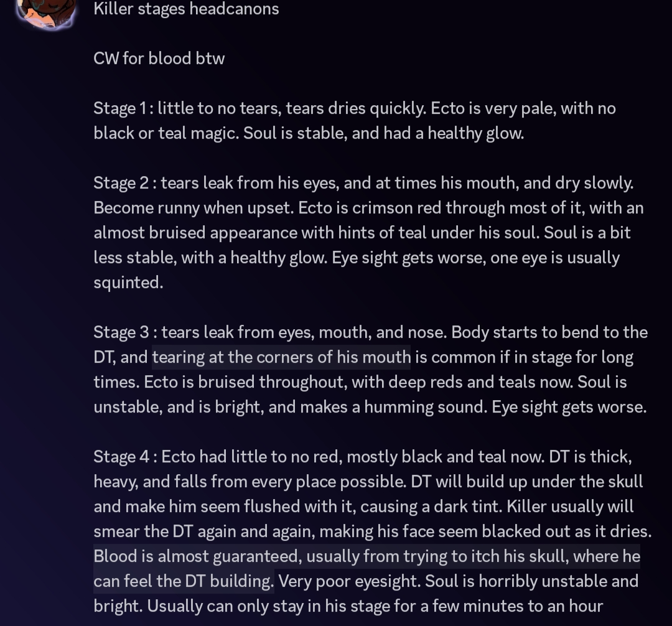Click the 'Killer stages headcanons' title line
Image resolution: width=672 pixels, height=626 pixels.
pos(186,9)
